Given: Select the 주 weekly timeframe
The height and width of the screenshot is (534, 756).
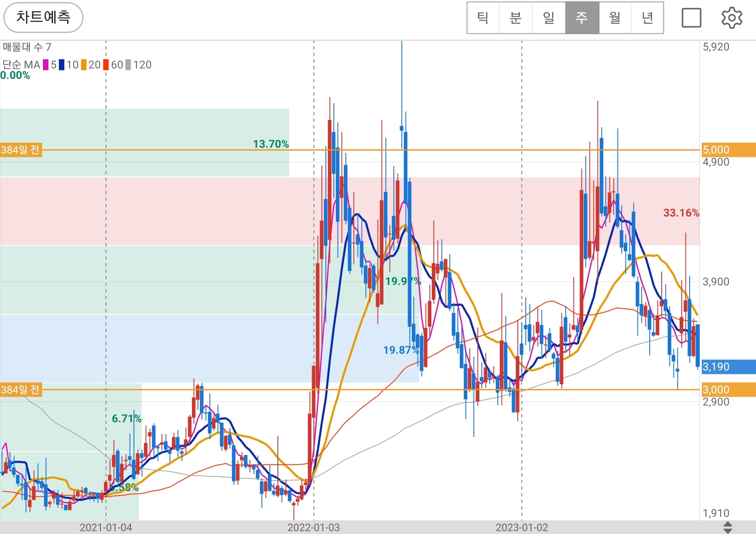Looking at the screenshot, I should [x=582, y=18].
